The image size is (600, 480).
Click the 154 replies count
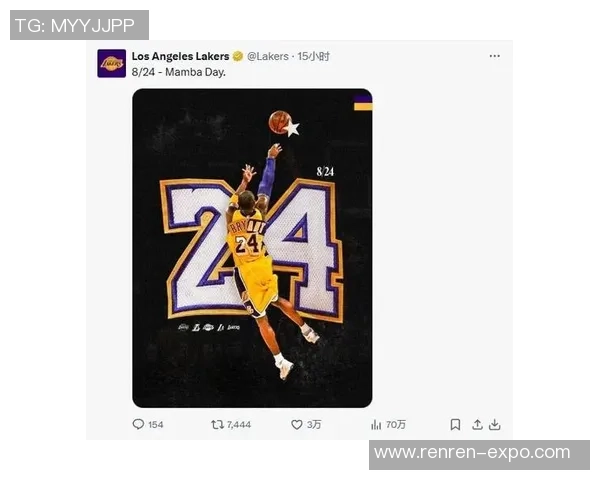click(156, 425)
